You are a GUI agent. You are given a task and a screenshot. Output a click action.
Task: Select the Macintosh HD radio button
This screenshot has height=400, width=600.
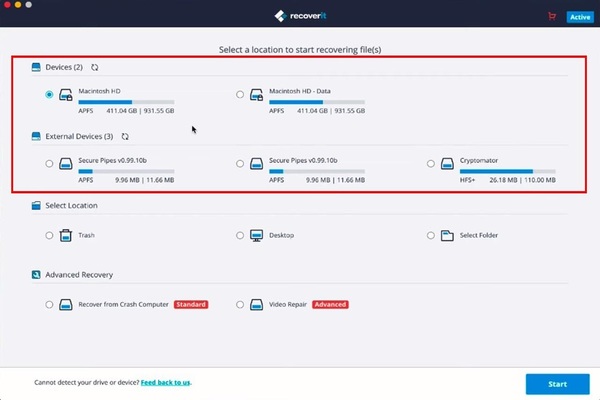click(x=49, y=95)
